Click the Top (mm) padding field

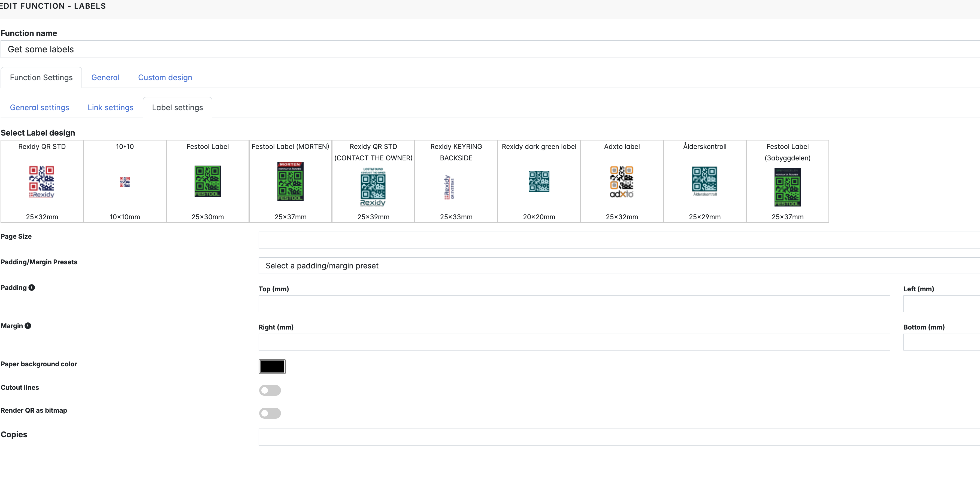pos(574,304)
